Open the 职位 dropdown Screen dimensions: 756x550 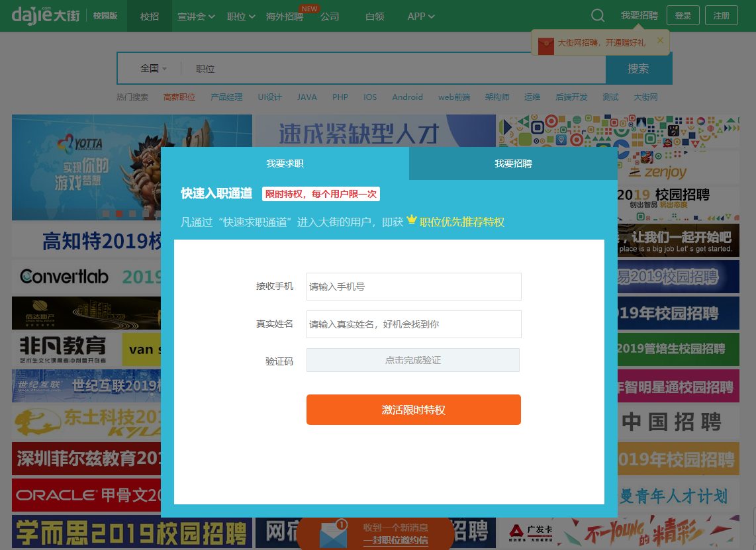[x=240, y=16]
